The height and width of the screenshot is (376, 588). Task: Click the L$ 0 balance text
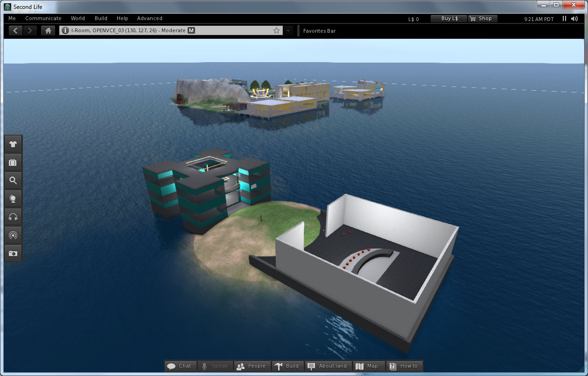tap(413, 19)
